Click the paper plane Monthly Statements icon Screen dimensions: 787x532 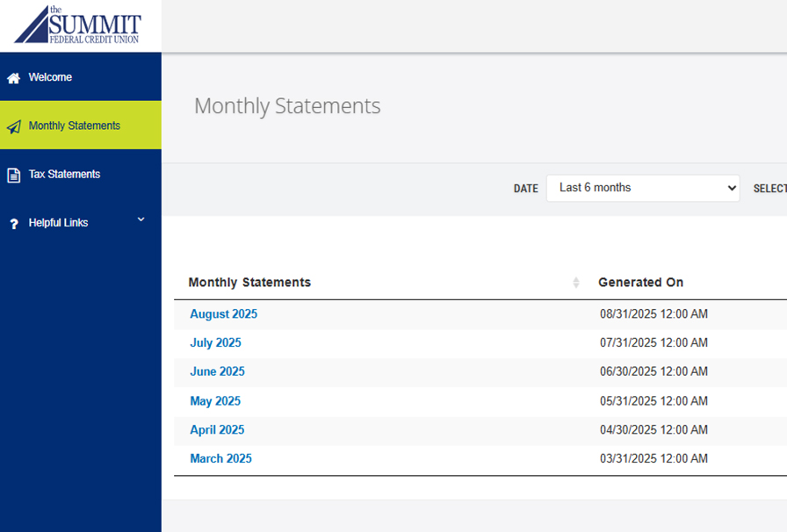pyautogui.click(x=13, y=126)
